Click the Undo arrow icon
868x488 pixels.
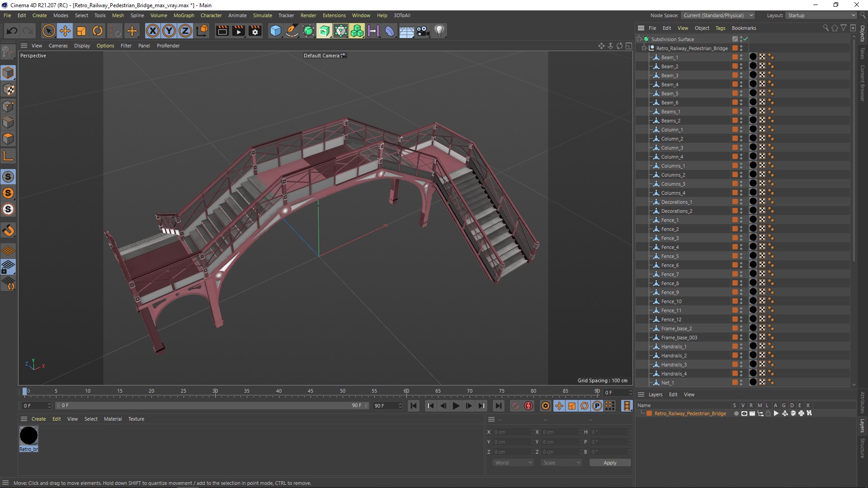pos(12,31)
